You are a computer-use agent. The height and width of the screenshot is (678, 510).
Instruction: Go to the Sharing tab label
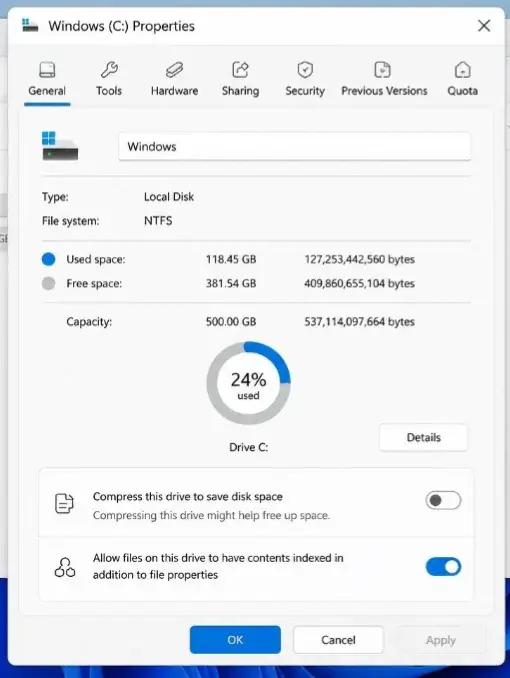click(x=241, y=91)
